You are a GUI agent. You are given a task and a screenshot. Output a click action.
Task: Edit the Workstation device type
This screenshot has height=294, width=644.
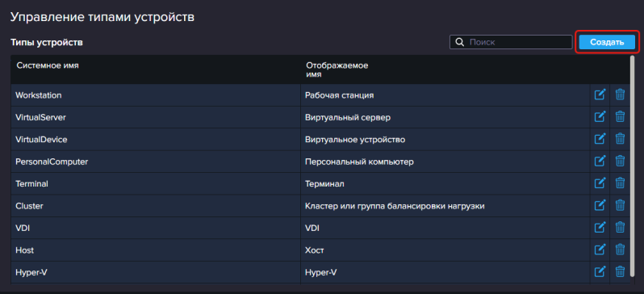click(x=600, y=94)
